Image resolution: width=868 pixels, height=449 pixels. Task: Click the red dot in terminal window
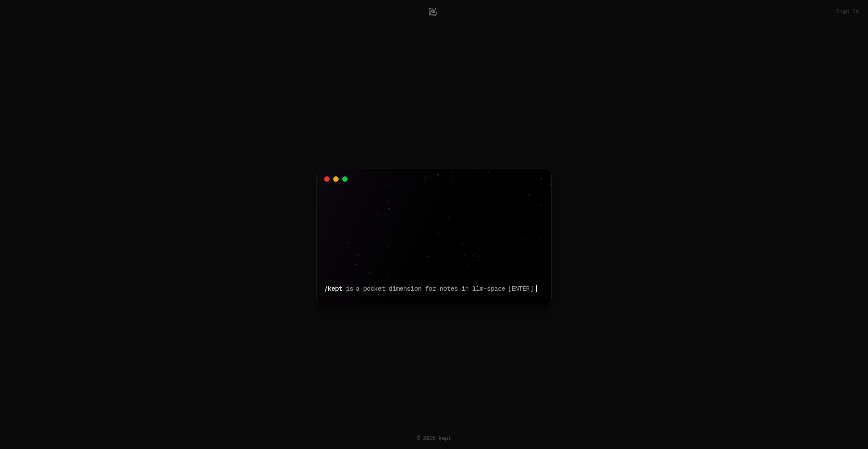click(x=327, y=179)
